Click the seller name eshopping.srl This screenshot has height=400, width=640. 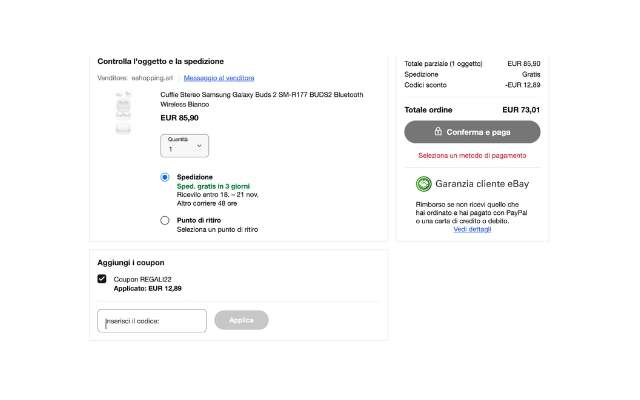coord(151,78)
